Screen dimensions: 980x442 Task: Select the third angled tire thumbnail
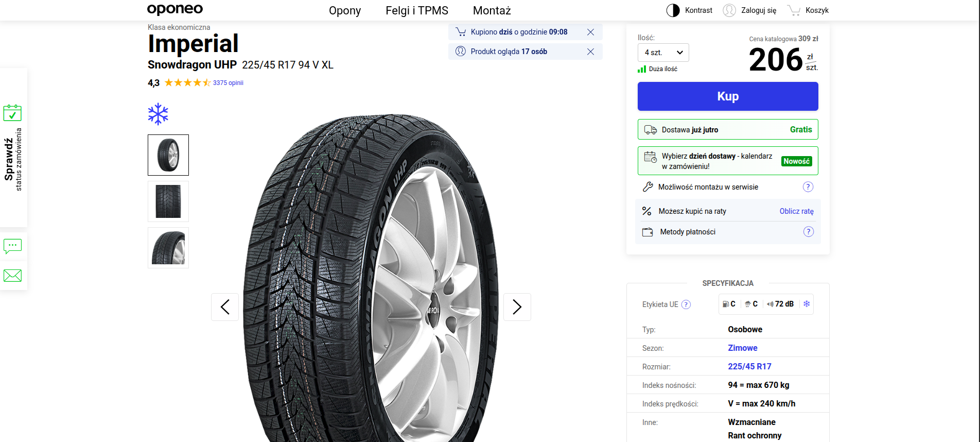168,248
